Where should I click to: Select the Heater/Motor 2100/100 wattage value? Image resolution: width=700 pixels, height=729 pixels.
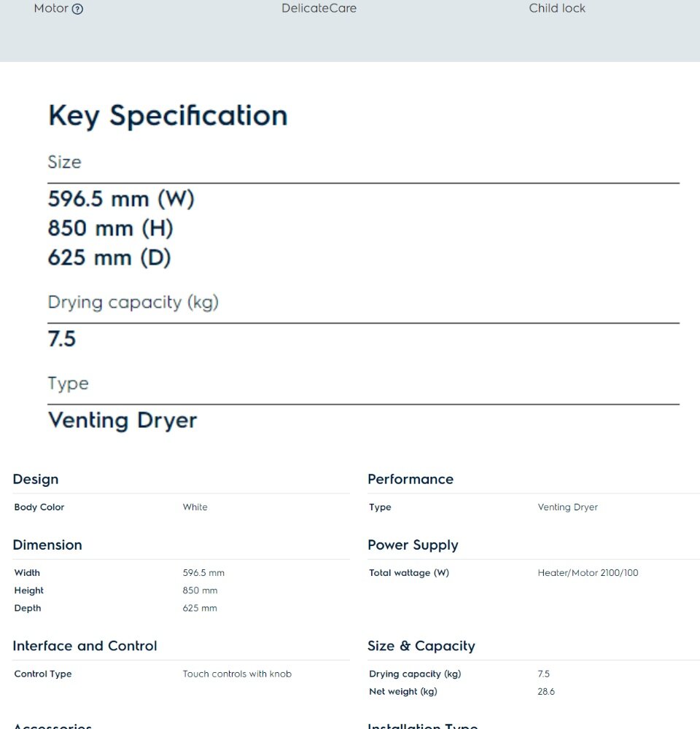pyautogui.click(x=588, y=573)
